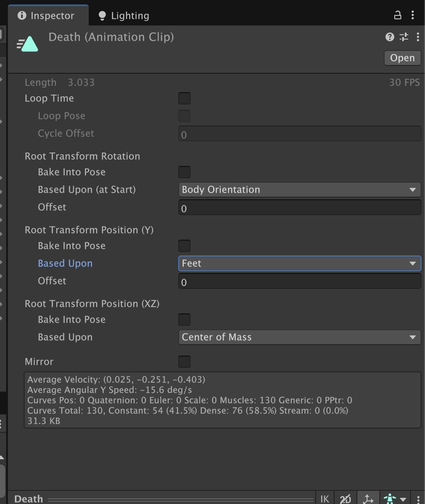Toggle the pivot and mass center icon

click(x=368, y=499)
